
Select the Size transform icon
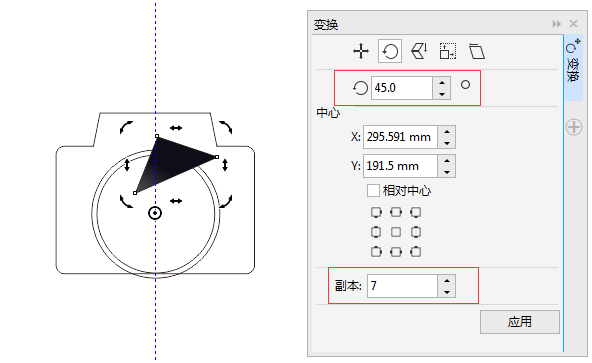pos(448,51)
